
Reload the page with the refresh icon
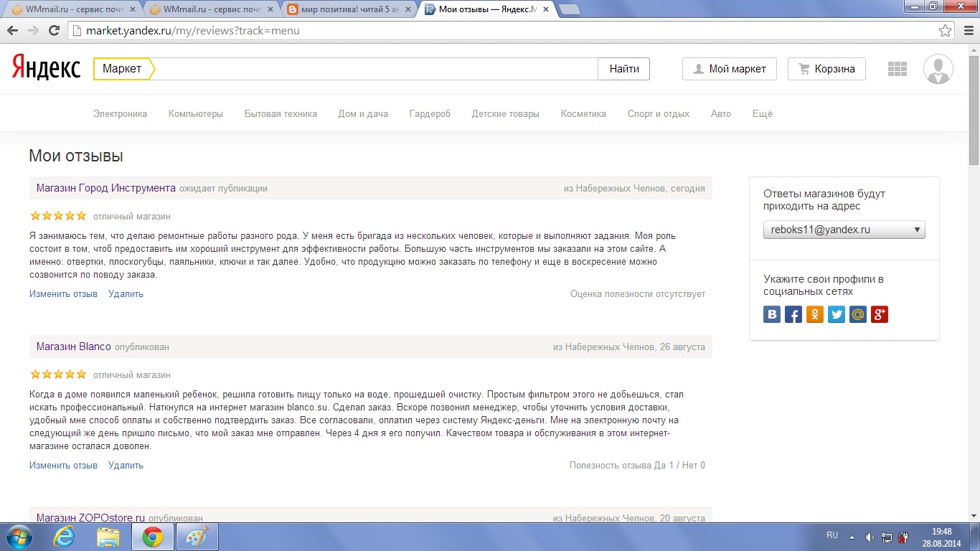[54, 31]
